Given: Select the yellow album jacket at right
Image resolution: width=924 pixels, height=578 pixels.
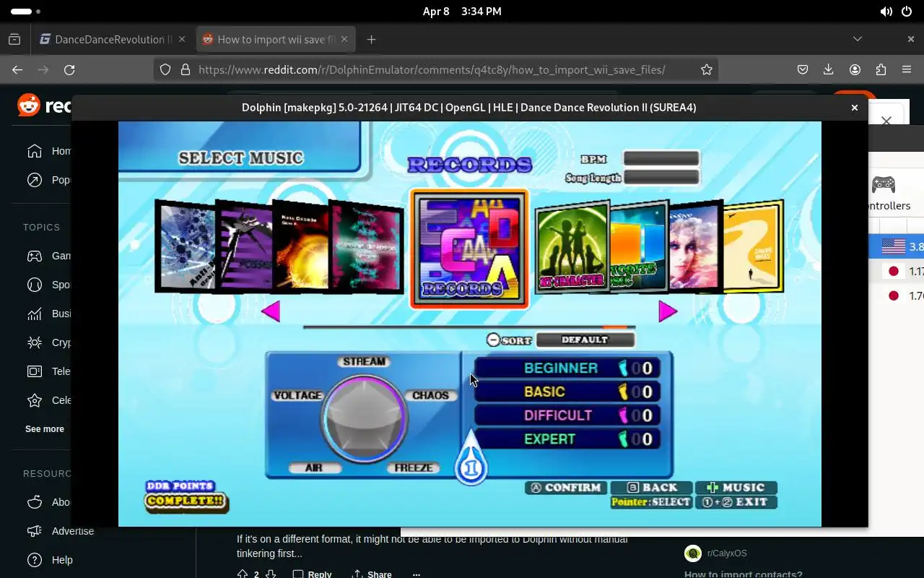Looking at the screenshot, I should tap(754, 246).
